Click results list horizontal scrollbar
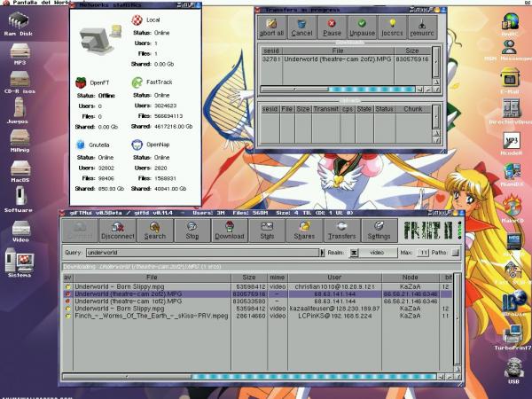The height and width of the screenshot is (399, 532). coord(249,376)
